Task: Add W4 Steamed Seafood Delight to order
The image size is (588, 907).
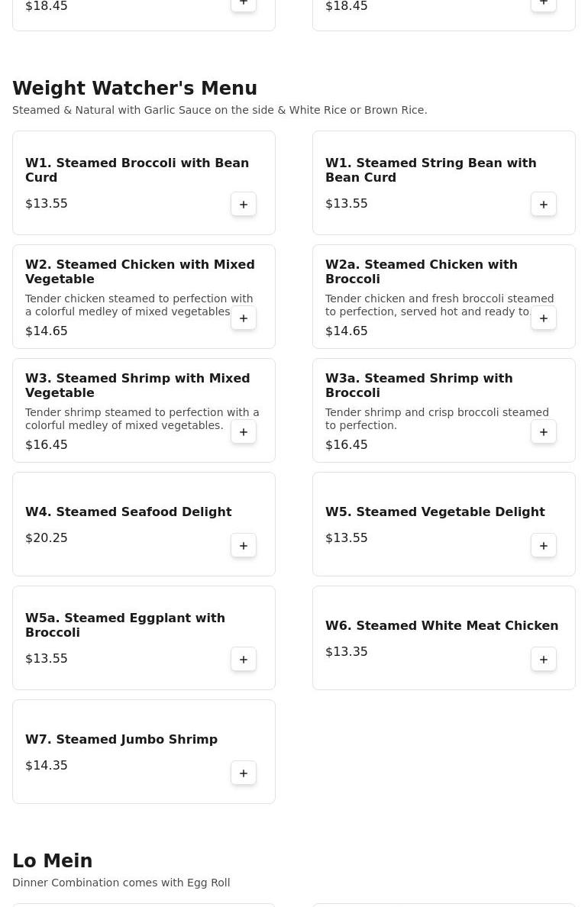Action: [244, 546]
